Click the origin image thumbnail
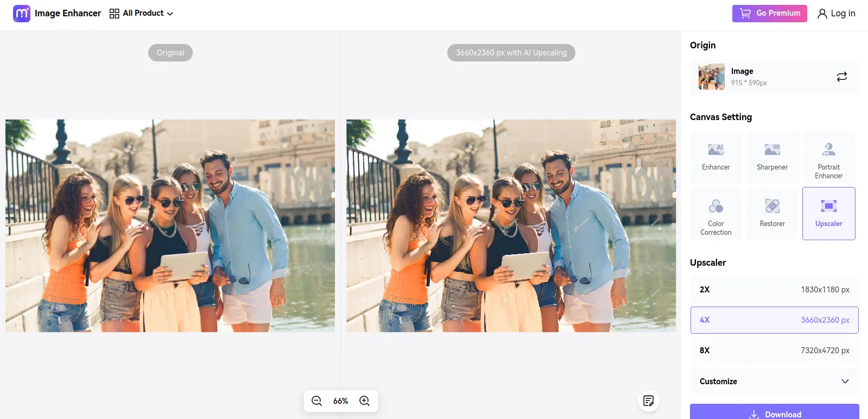The image size is (868, 419). 712,77
